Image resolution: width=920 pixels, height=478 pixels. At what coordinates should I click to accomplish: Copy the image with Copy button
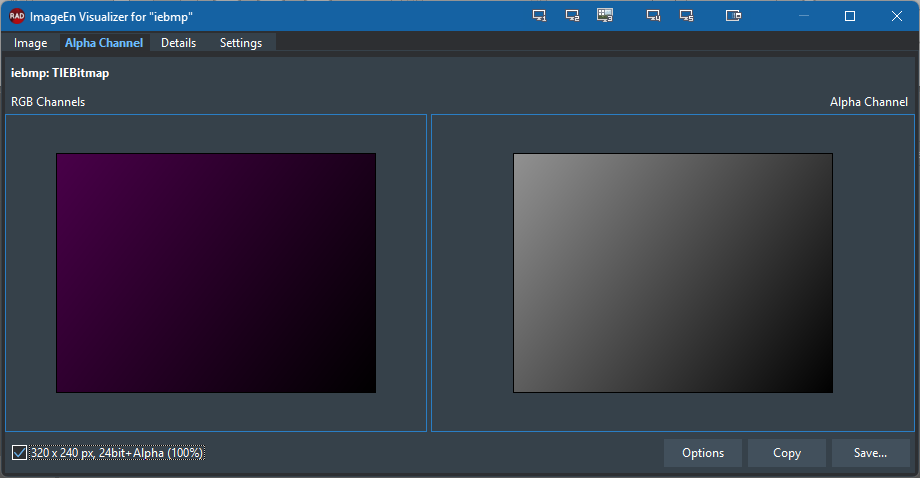787,453
